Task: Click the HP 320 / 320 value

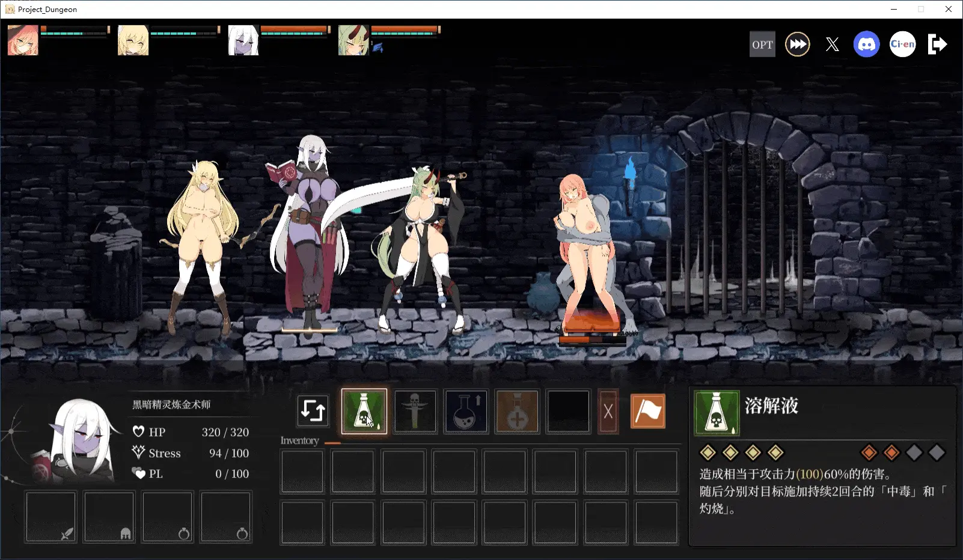Action: click(225, 432)
